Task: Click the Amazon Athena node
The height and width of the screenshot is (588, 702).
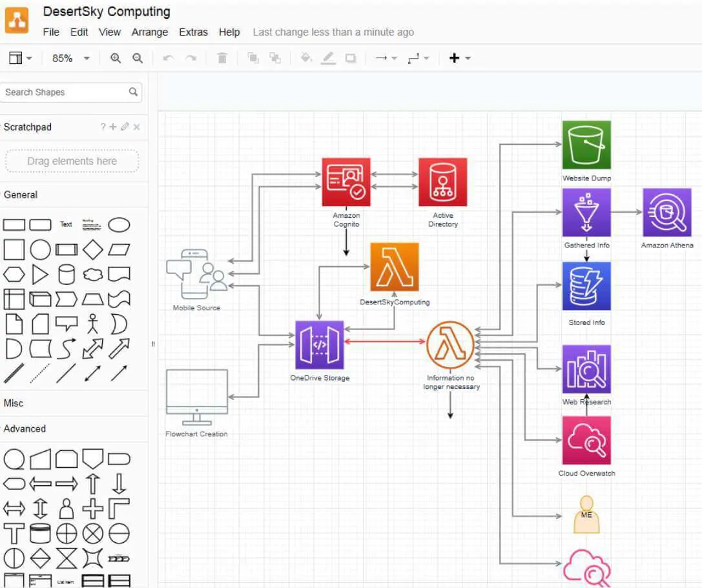Action: coord(667,213)
